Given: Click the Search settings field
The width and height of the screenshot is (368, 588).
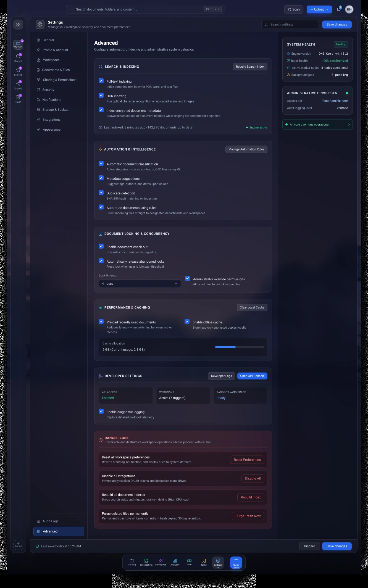Looking at the screenshot, I should click(x=290, y=25).
